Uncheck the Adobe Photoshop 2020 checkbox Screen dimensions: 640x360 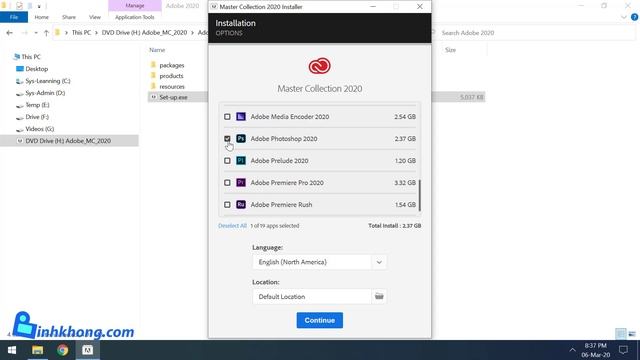click(227, 139)
